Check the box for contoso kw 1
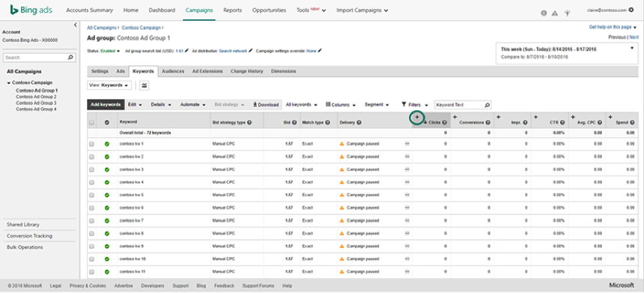This screenshot has width=644, height=293. 91,144
